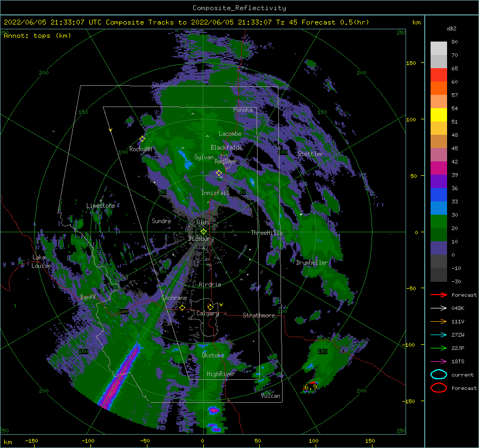Screen dimensions: 479x448
Task: Click the Lake Louise map label
Action: tap(42, 262)
